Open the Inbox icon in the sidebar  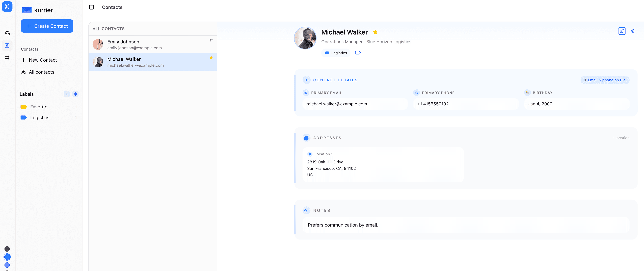(7, 33)
